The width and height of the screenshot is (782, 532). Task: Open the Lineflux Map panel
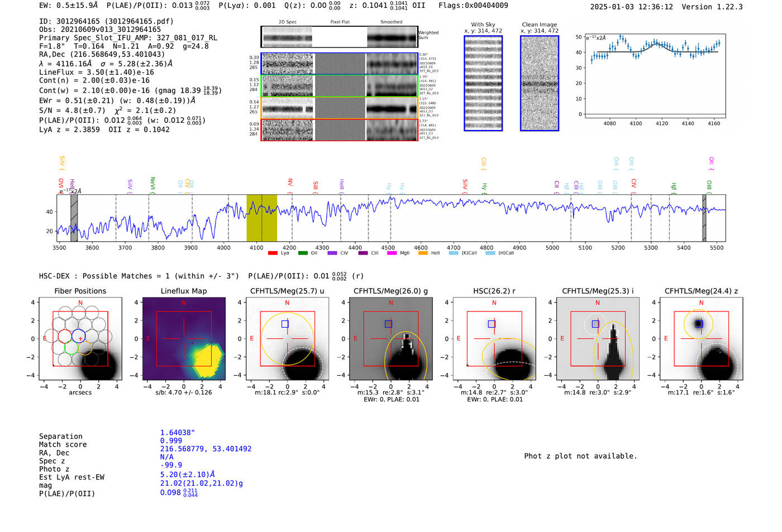coord(184,339)
